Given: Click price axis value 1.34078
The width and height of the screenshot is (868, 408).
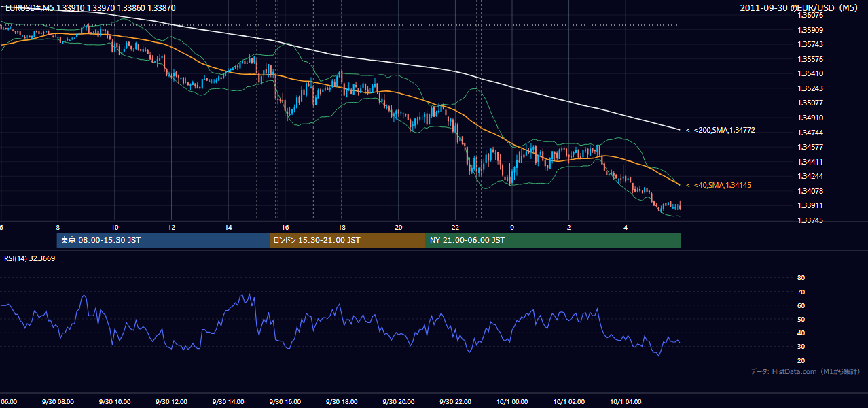Looking at the screenshot, I should [x=810, y=191].
